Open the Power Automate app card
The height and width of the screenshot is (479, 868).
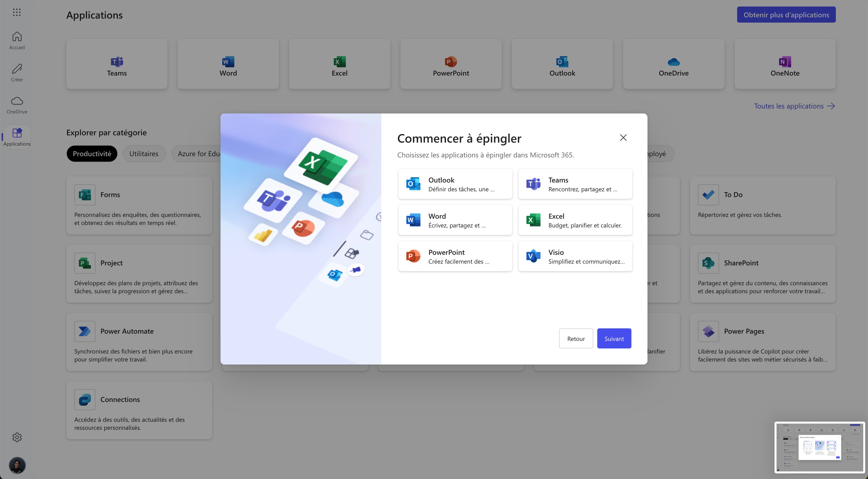tap(139, 342)
